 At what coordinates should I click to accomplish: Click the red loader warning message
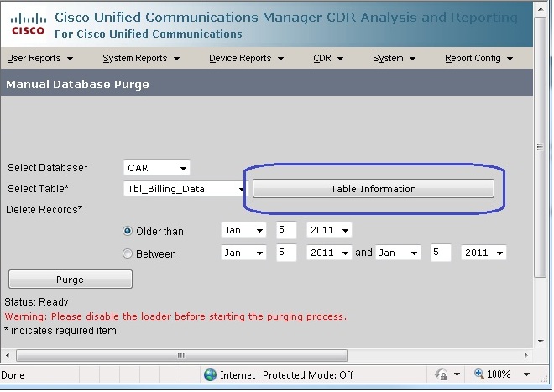click(175, 316)
